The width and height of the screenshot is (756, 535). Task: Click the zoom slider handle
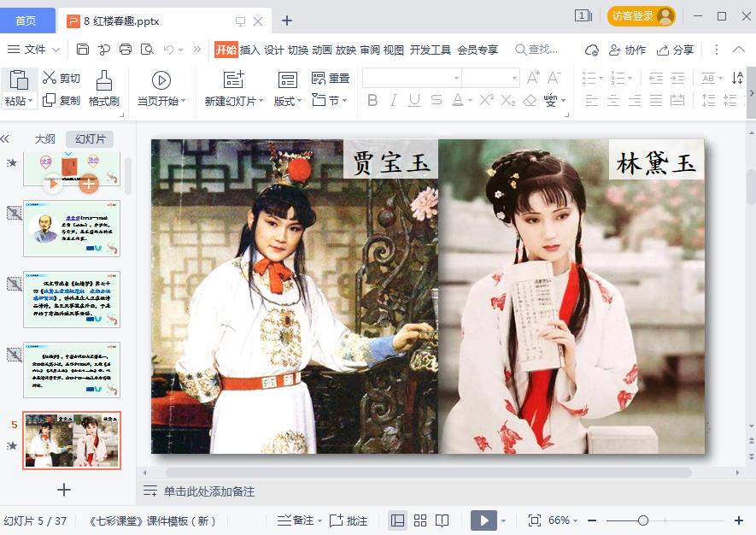click(x=642, y=520)
